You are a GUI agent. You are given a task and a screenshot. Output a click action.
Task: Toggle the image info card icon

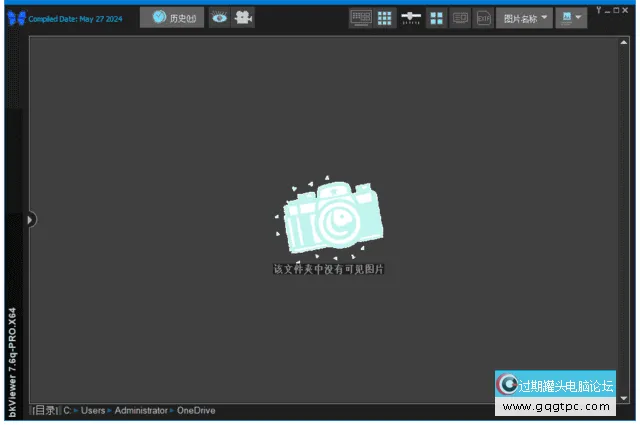(460, 18)
